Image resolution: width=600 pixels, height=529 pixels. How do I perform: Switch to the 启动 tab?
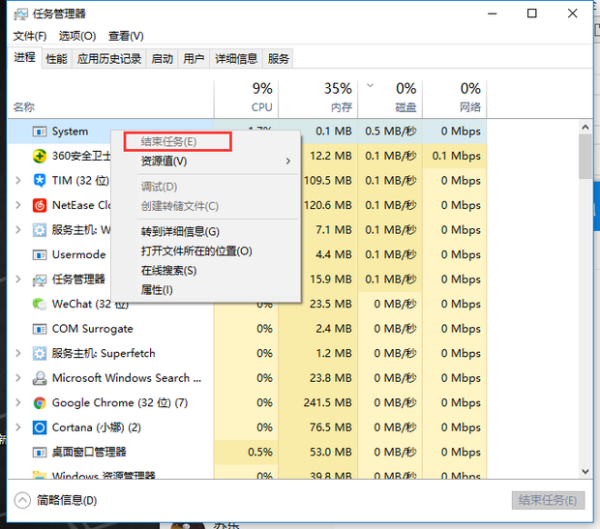tap(161, 59)
